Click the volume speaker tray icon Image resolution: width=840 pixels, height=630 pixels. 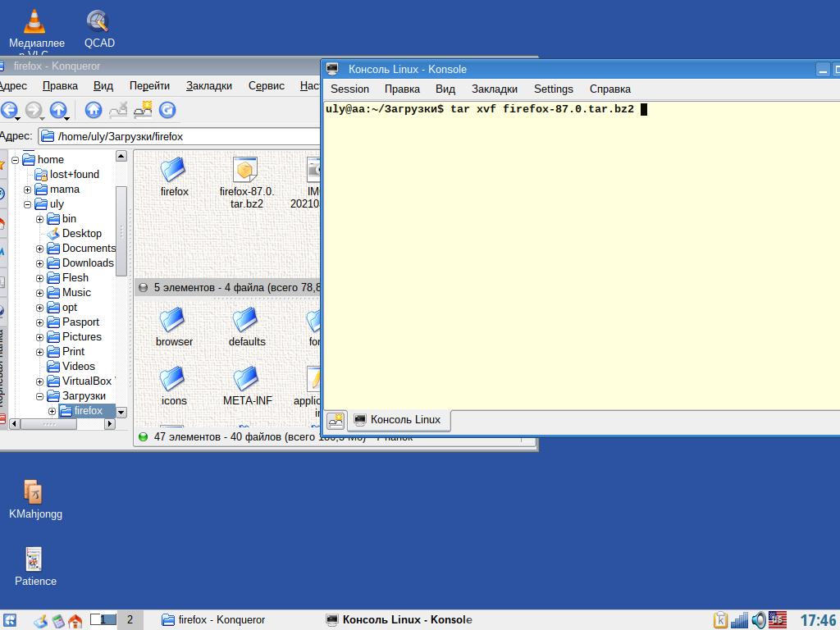(x=758, y=620)
